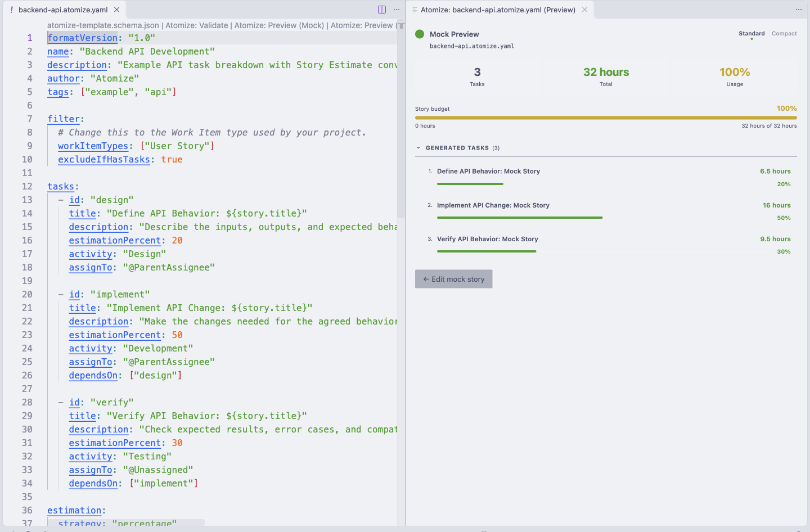This screenshot has height=532, width=810.
Task: Click the dependsOn key on line 26
Action: (93, 375)
